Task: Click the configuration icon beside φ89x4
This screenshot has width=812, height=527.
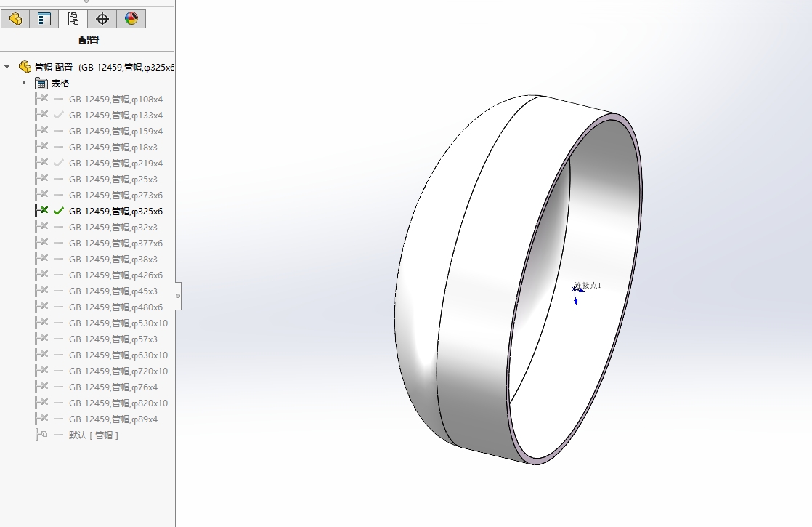Action: tap(41, 419)
